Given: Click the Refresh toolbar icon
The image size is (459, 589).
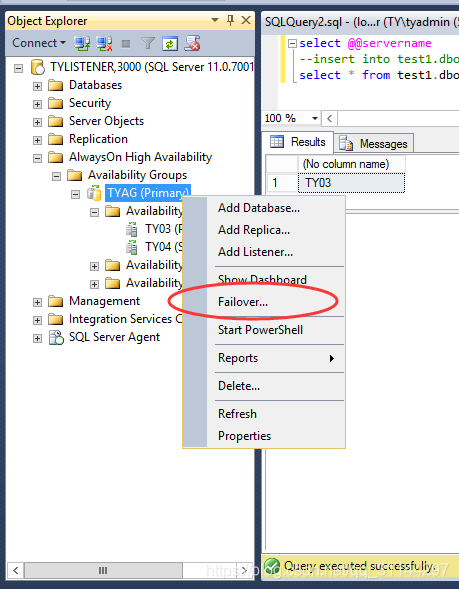Looking at the screenshot, I should click(169, 44).
